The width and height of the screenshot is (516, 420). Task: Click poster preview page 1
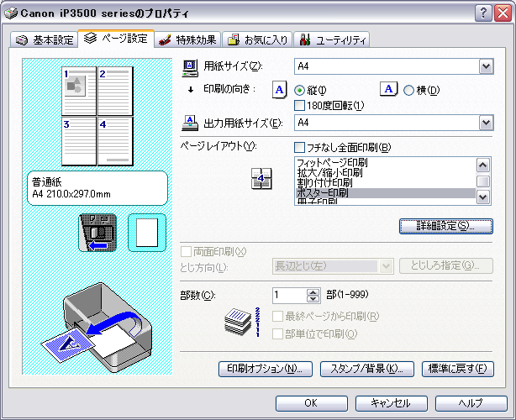tap(79, 91)
